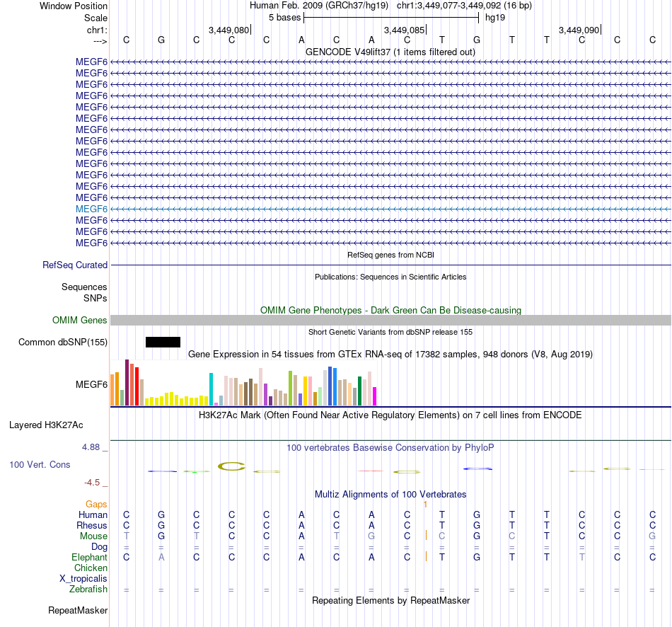
Task: Click the MEGF6 label beside GTEx bar chart
Action: click(x=91, y=384)
